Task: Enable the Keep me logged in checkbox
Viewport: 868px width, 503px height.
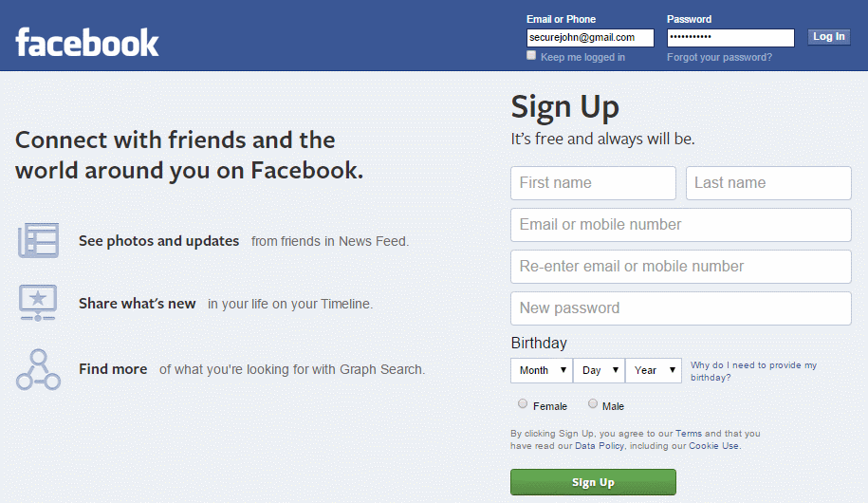Action: pos(531,56)
